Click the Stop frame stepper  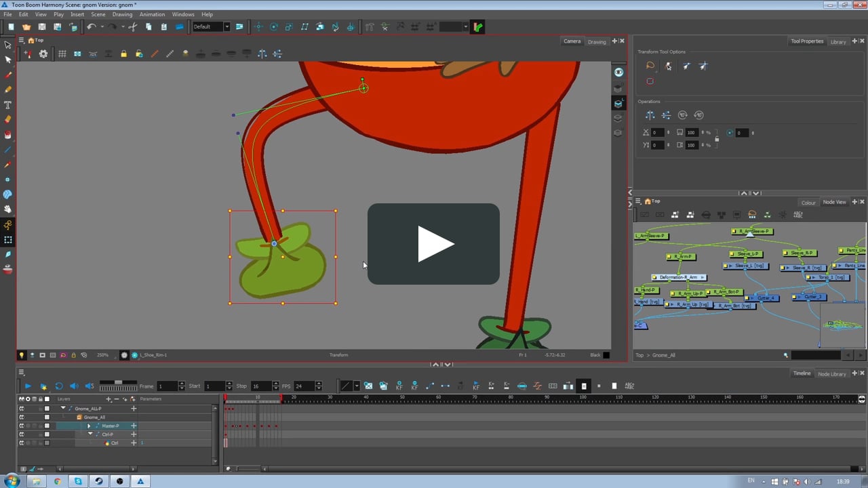275,386
